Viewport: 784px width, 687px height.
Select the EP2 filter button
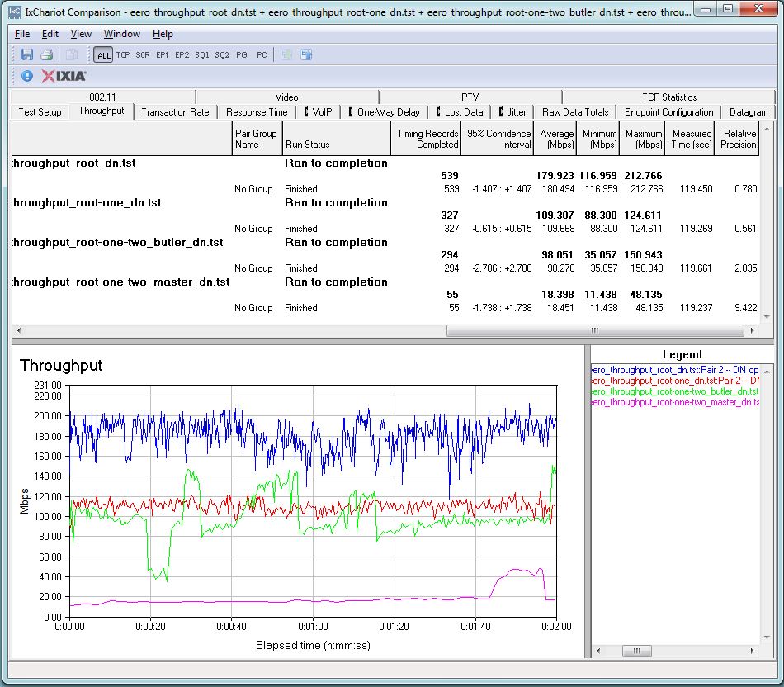182,55
